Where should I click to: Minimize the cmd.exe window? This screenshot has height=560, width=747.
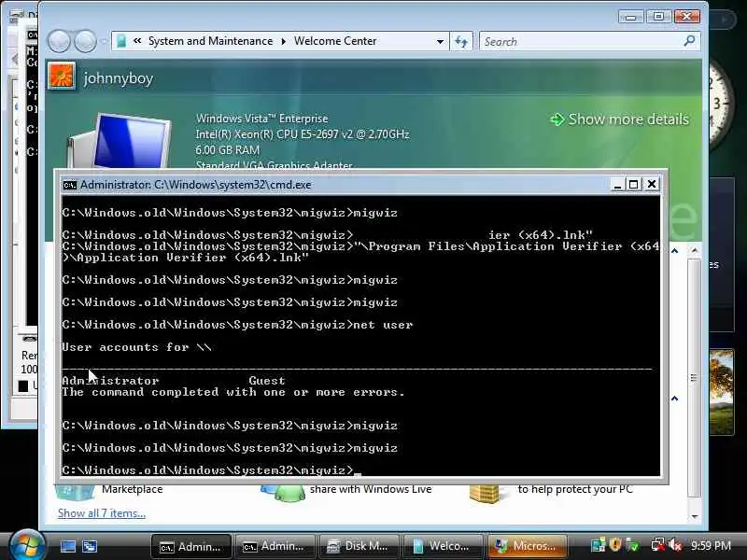[x=617, y=184]
